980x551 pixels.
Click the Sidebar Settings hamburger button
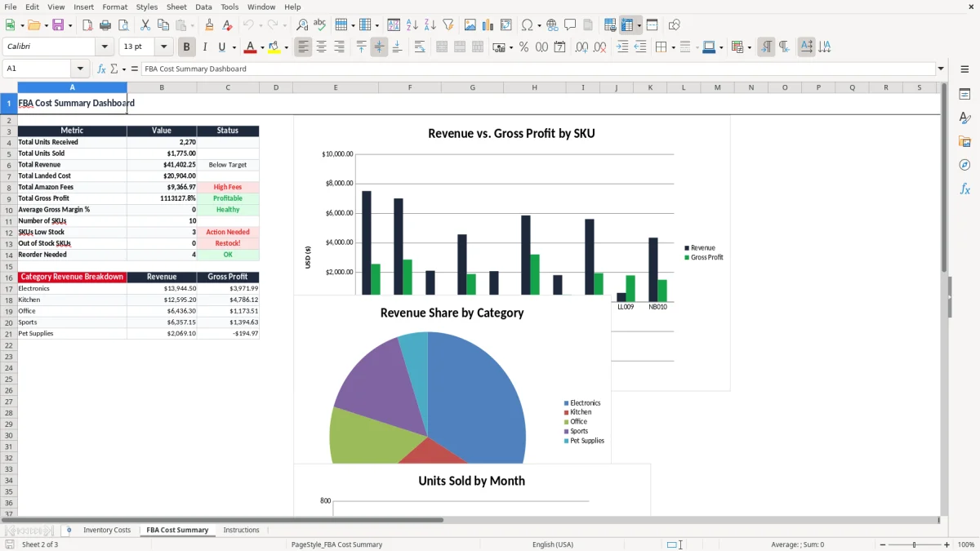click(964, 71)
